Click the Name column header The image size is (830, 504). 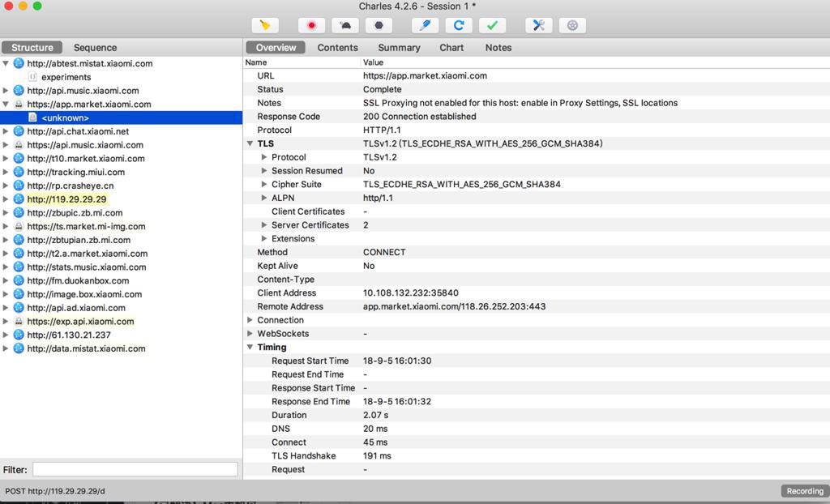click(255, 62)
